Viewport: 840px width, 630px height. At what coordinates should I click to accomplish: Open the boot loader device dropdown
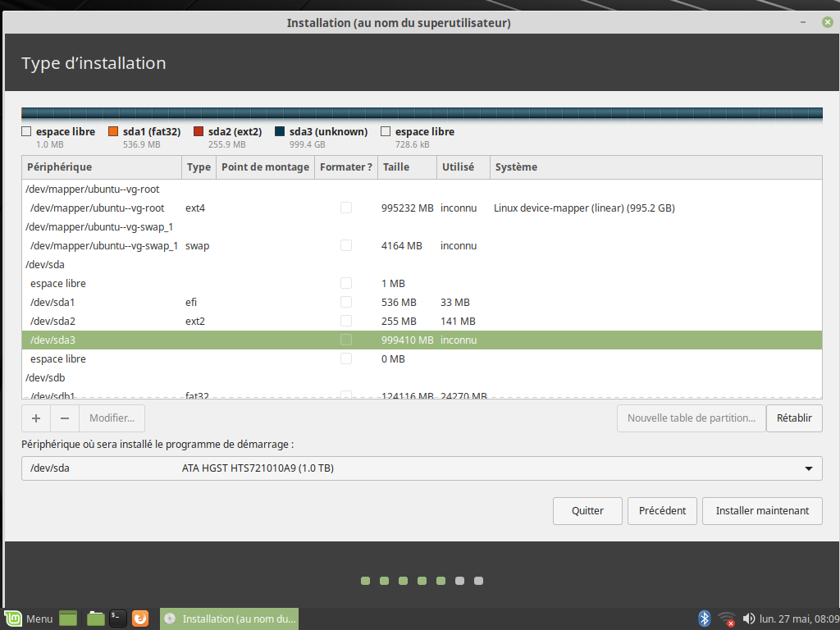422,468
